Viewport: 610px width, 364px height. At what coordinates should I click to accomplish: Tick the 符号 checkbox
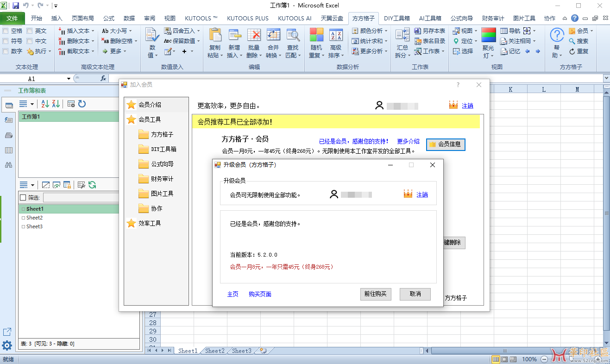6,41
